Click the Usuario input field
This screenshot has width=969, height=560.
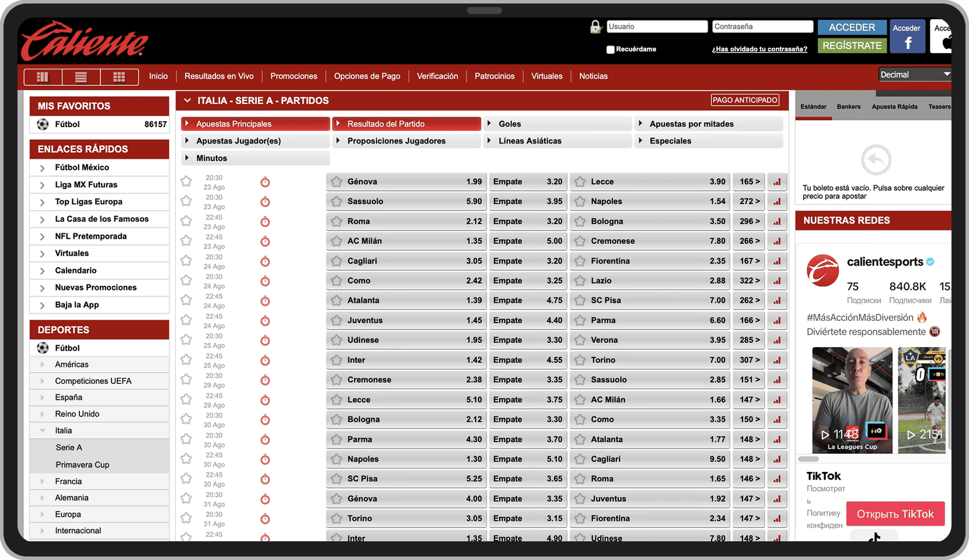pos(657,27)
